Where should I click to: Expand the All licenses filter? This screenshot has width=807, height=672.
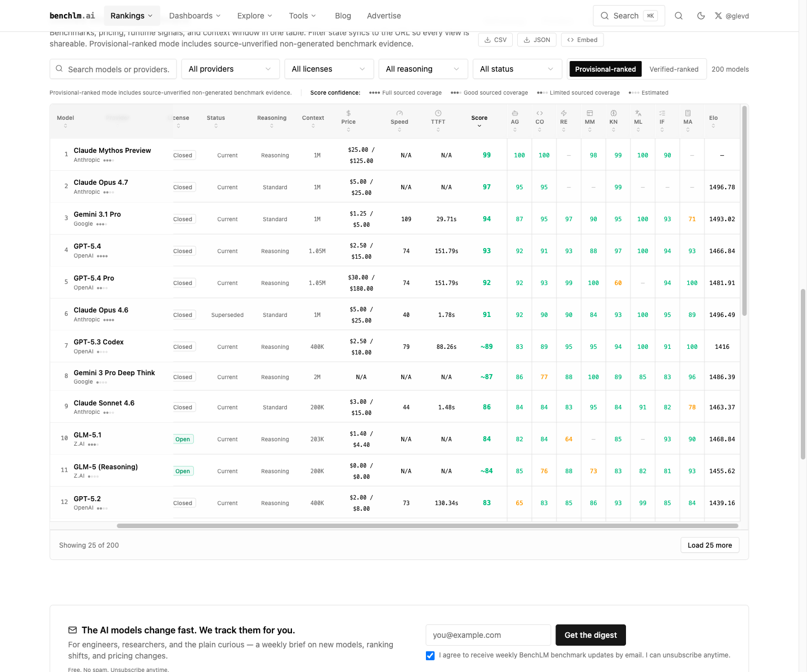click(328, 69)
